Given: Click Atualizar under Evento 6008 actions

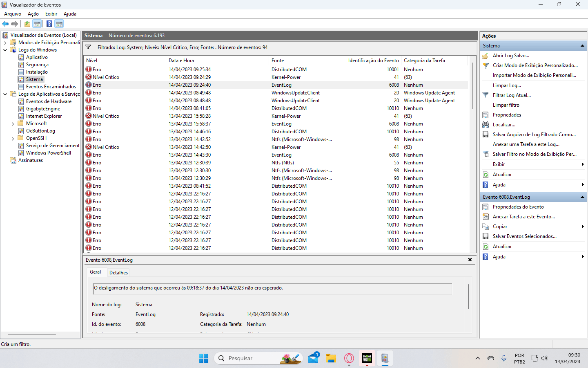Looking at the screenshot, I should pyautogui.click(x=502, y=247).
